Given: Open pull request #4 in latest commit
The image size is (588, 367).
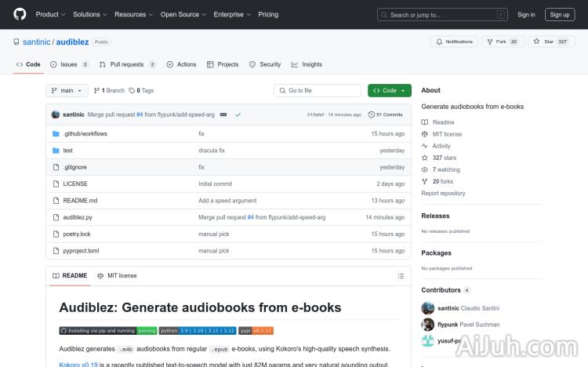Looking at the screenshot, I should pos(140,114).
